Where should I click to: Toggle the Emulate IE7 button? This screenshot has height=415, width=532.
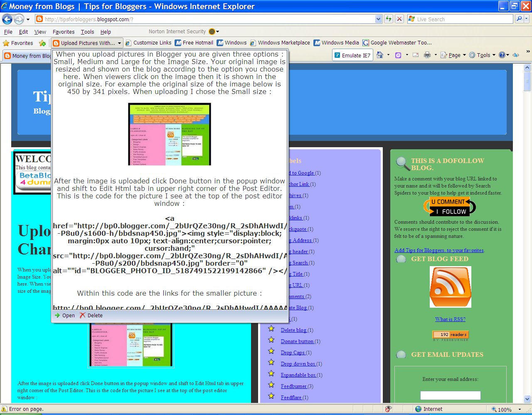tap(352, 54)
